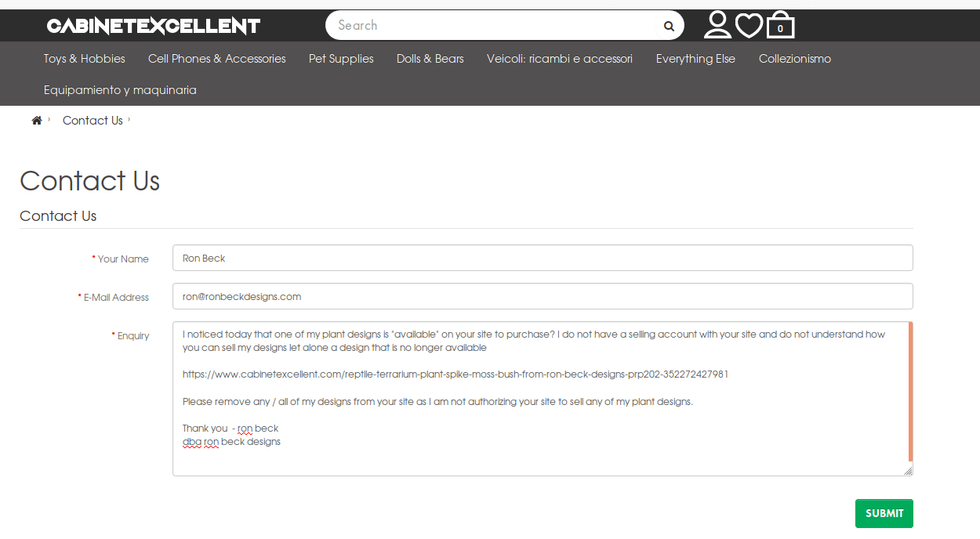Submit the contact form

coord(884,513)
